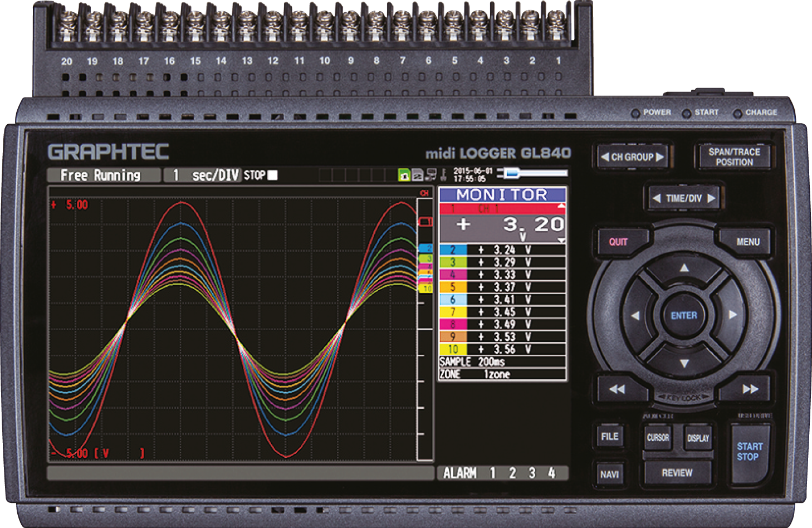
Task: Tap the down triangle below the 3.20 reading
Action: pyautogui.click(x=561, y=241)
